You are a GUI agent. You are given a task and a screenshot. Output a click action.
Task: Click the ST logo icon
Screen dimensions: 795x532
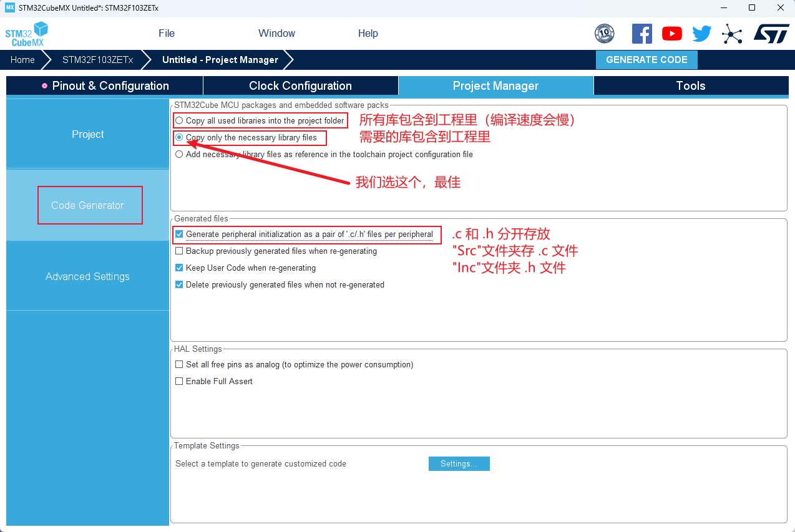(x=771, y=34)
